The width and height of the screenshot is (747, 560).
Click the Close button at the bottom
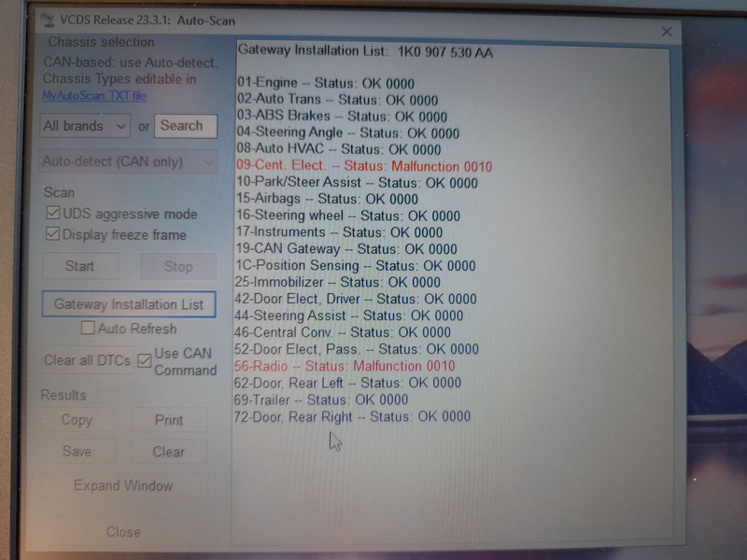pyautogui.click(x=123, y=531)
